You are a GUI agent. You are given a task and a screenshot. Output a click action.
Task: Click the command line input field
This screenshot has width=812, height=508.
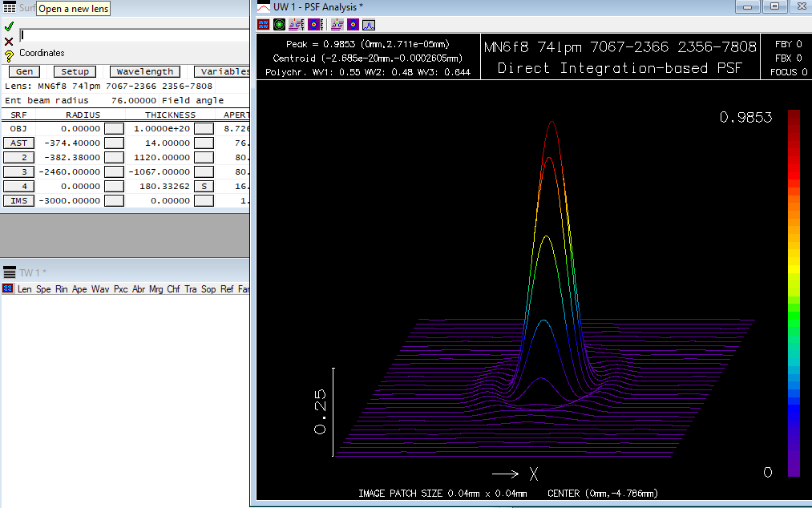point(132,35)
